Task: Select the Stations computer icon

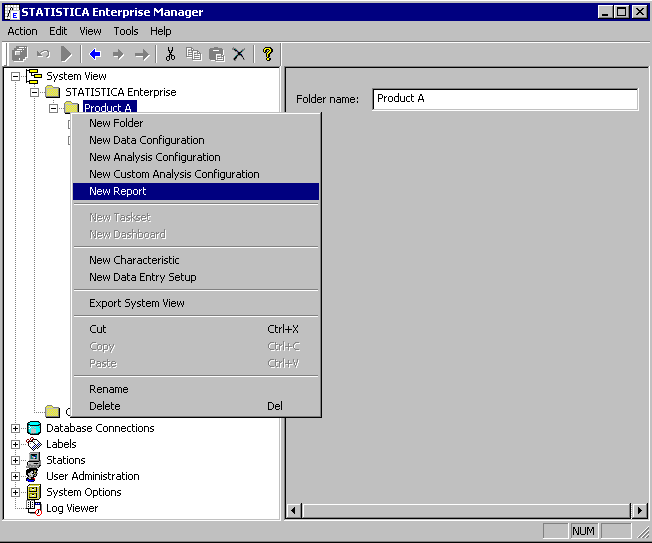Action: (34, 460)
